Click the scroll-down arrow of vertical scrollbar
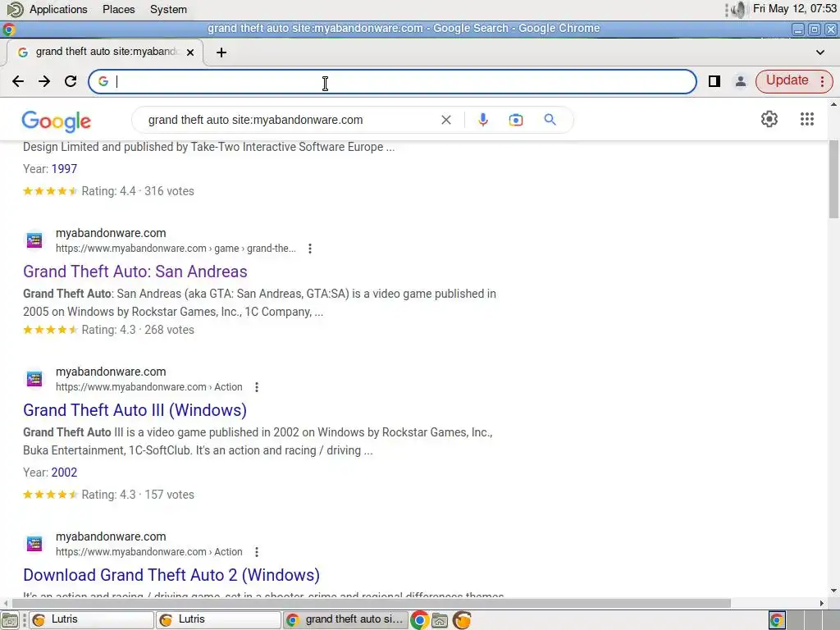The image size is (840, 630). point(833,591)
